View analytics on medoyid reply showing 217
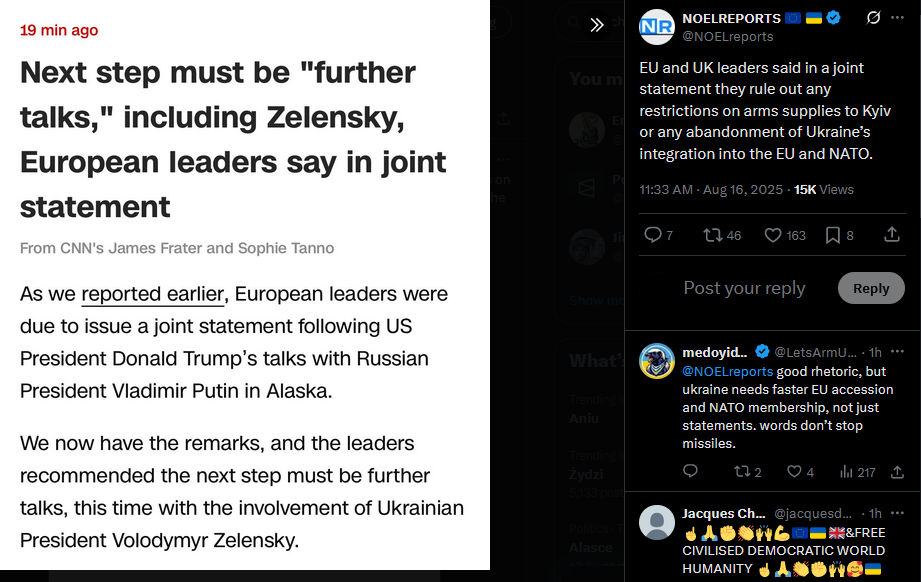The image size is (921, 582). pyautogui.click(x=857, y=472)
